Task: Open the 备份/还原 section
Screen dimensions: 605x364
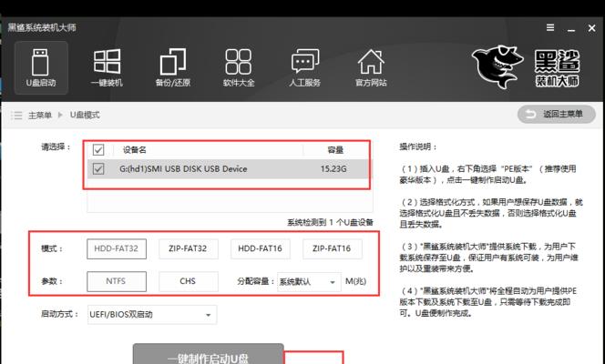Action: (x=173, y=67)
